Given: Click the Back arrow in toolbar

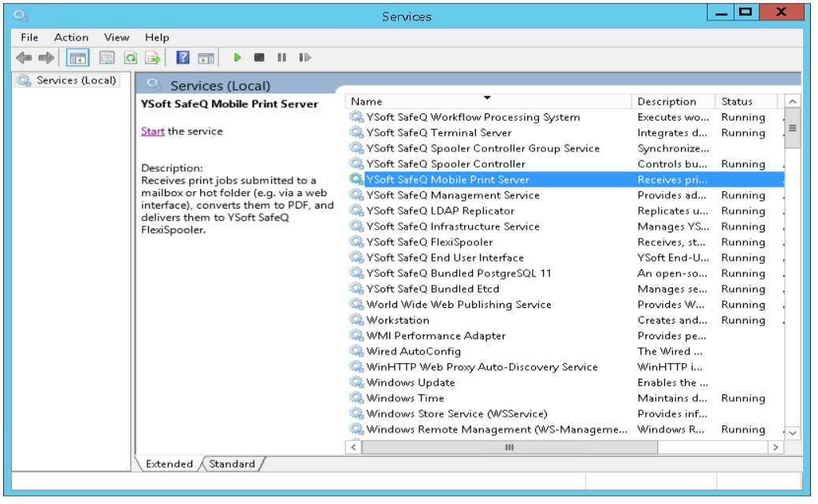Looking at the screenshot, I should tap(24, 57).
